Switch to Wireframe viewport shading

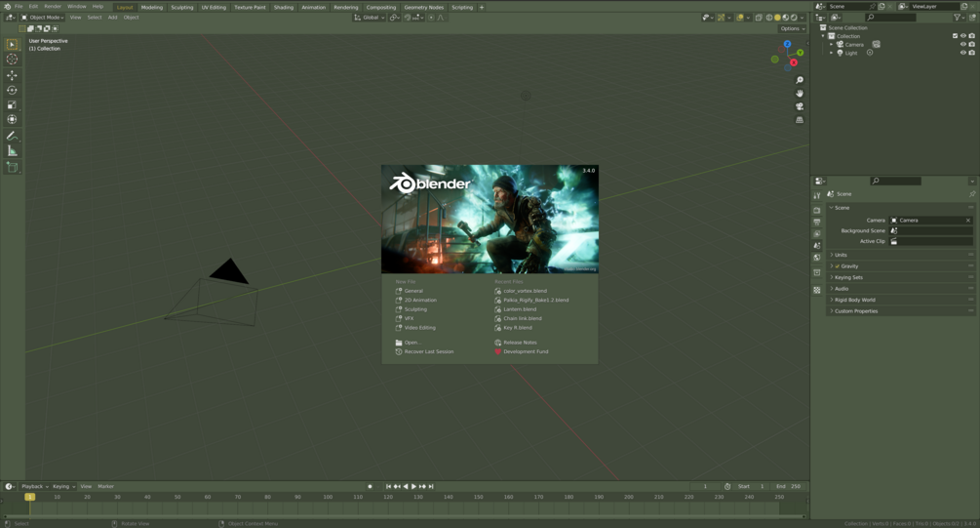click(769, 18)
